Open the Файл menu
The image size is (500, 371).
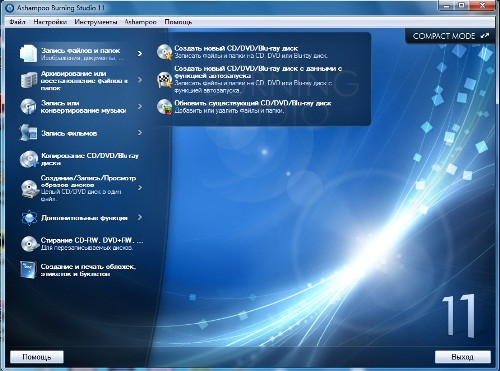point(17,22)
